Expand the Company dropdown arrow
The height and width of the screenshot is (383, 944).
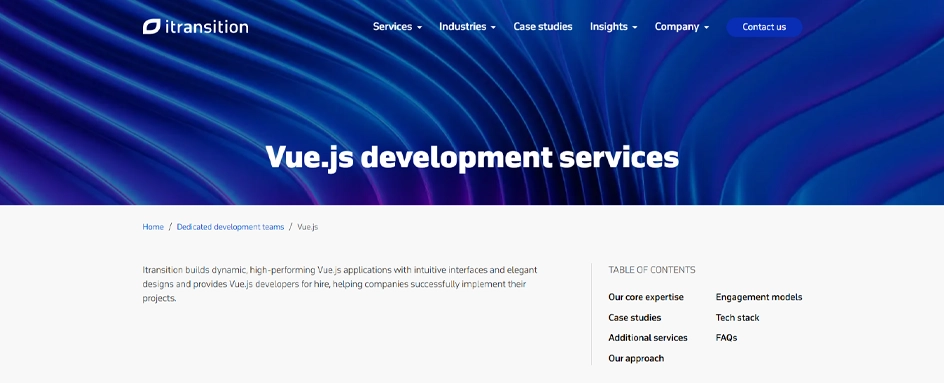click(706, 28)
